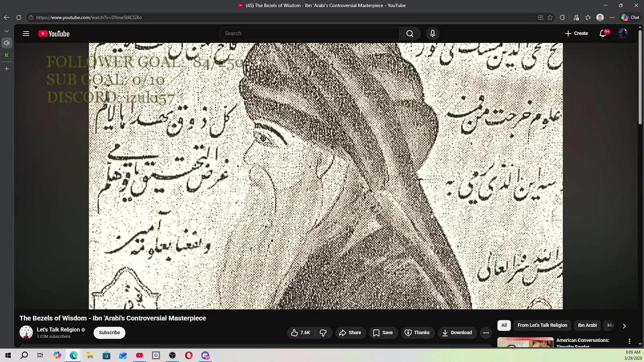The height and width of the screenshot is (362, 644).
Task: Select the All filter chip
Action: [x=504, y=325]
